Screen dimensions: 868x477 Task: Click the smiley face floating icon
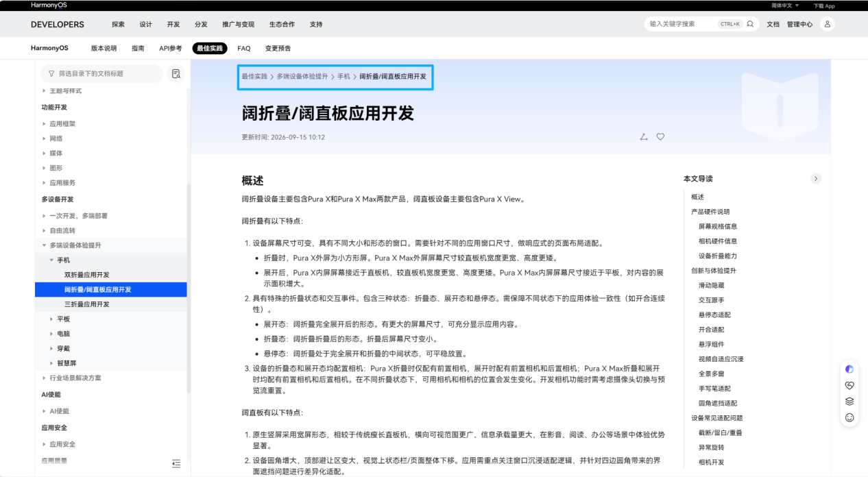849,417
